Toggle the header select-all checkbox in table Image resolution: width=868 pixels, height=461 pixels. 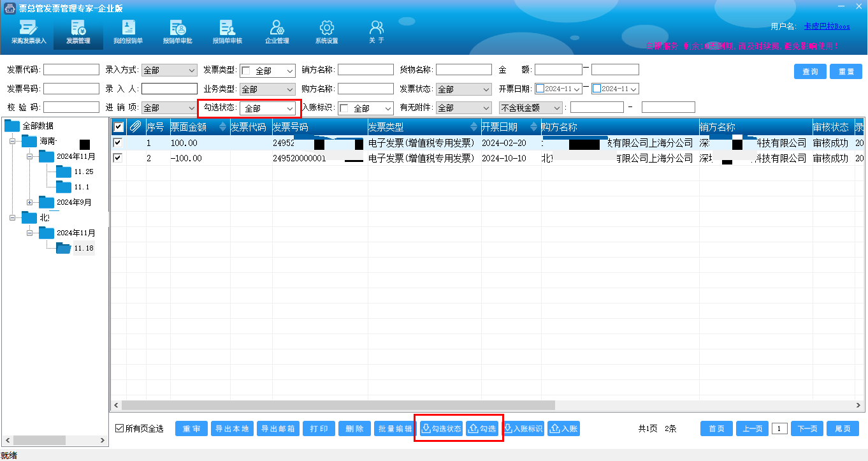tap(118, 127)
